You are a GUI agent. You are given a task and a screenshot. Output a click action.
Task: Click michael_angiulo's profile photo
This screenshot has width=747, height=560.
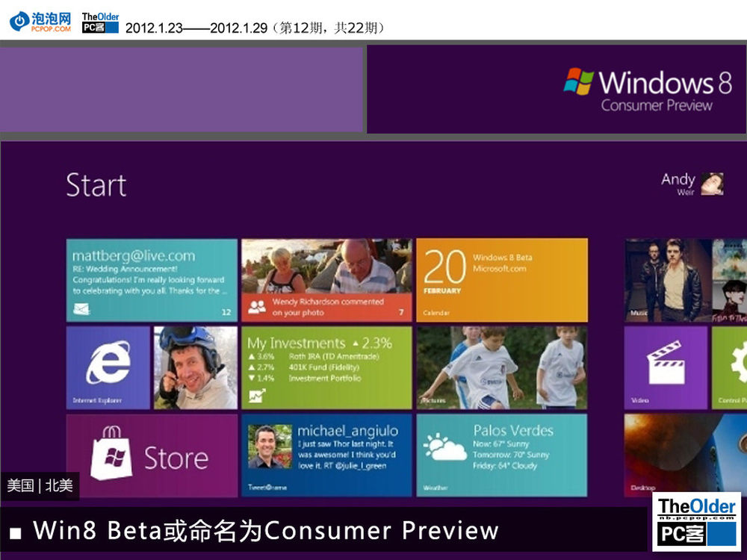click(x=270, y=447)
